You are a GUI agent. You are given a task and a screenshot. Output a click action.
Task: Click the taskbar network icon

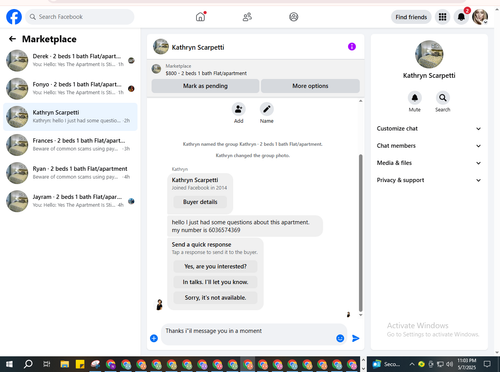[x=440, y=364]
